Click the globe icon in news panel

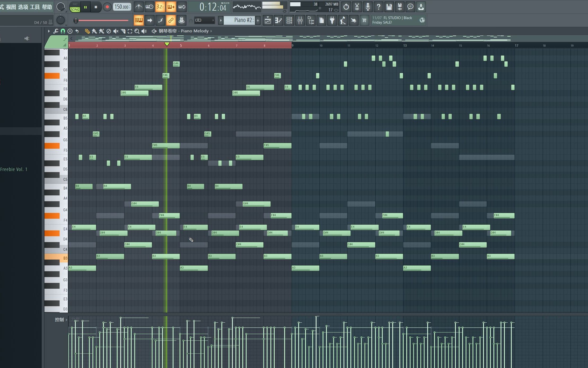(x=422, y=20)
